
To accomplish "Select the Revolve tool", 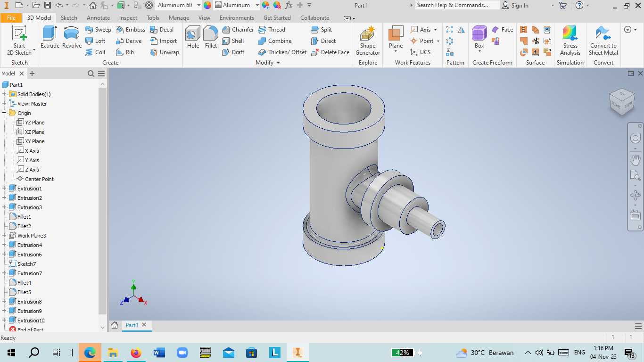I will [72, 37].
